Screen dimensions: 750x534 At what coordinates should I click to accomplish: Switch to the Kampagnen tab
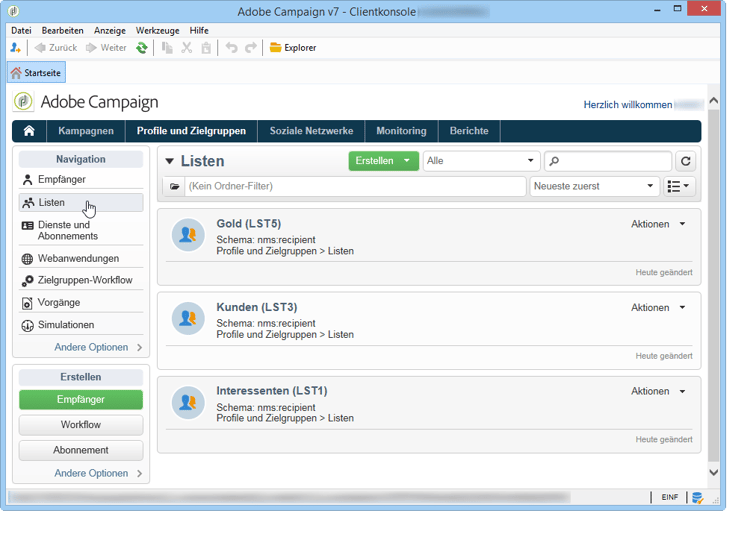click(86, 131)
